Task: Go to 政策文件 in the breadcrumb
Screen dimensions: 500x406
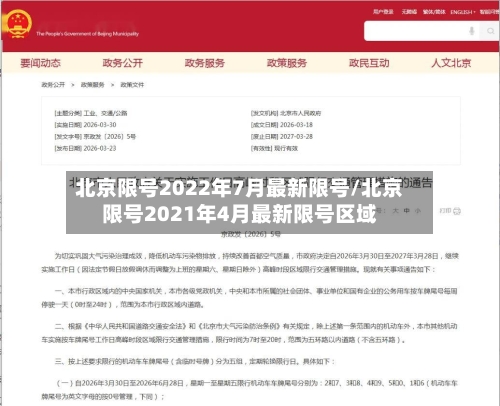Action: click(x=132, y=85)
